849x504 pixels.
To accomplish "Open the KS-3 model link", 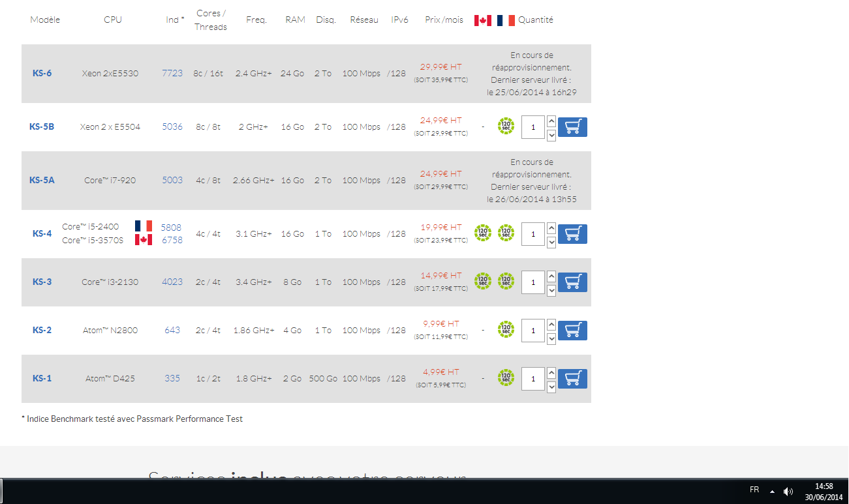I will [x=42, y=282].
